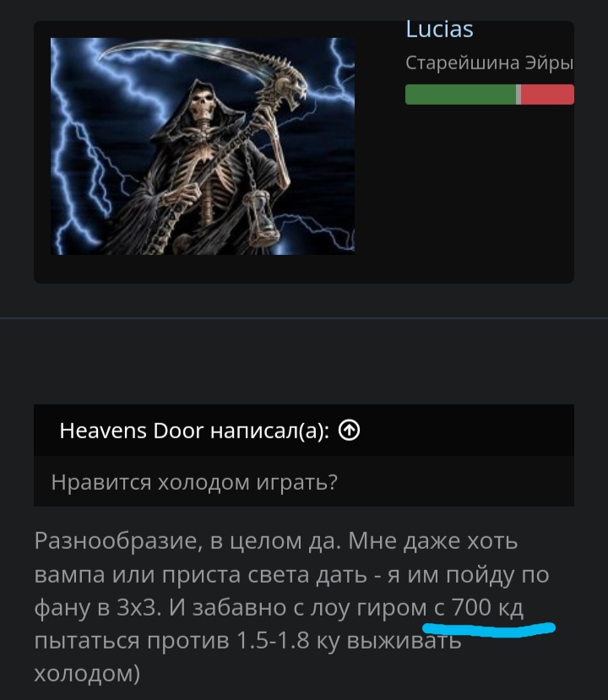The width and height of the screenshot is (608, 700).
Task: Open the grim reaper avatar image
Action: [203, 146]
